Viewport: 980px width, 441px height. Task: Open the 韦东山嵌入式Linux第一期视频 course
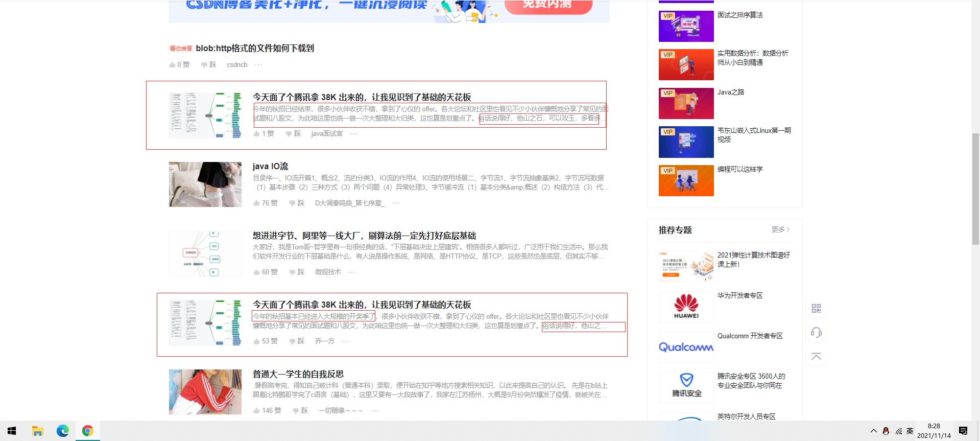coord(754,135)
